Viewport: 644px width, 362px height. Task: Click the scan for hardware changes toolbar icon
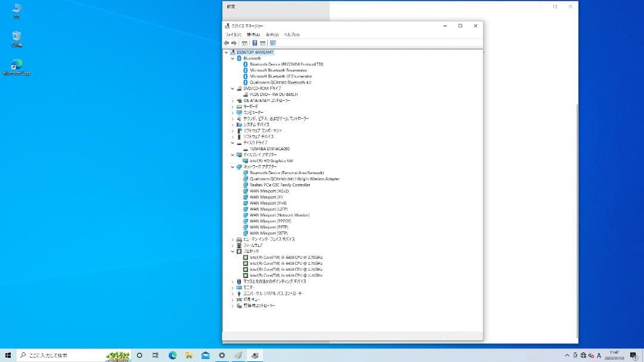[273, 43]
